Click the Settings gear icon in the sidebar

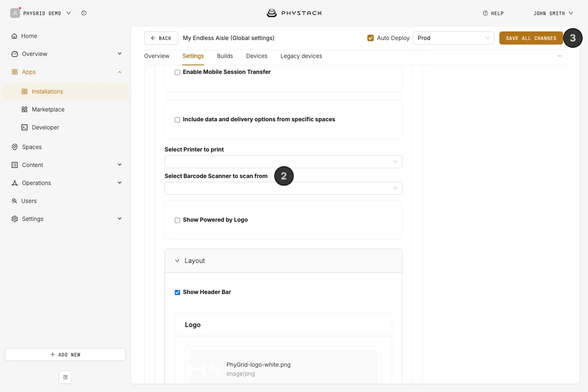tap(15, 219)
